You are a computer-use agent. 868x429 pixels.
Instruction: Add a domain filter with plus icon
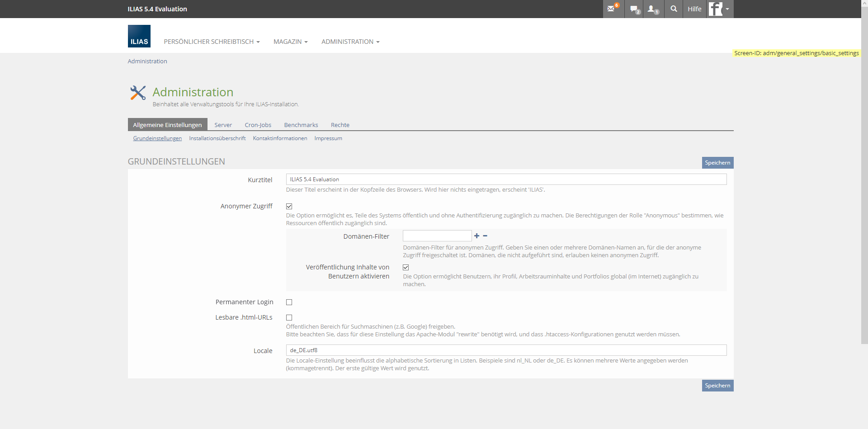tap(476, 236)
